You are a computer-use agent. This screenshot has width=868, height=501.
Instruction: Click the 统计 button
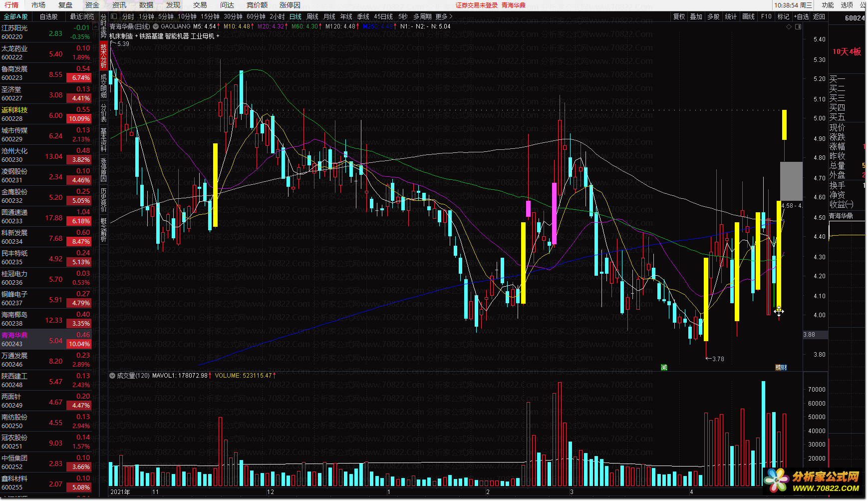731,16
